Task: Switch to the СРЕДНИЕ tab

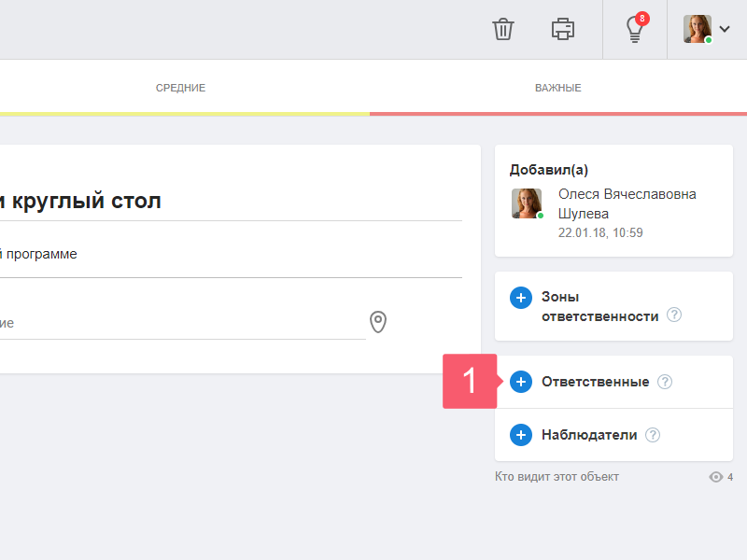Action: (180, 88)
